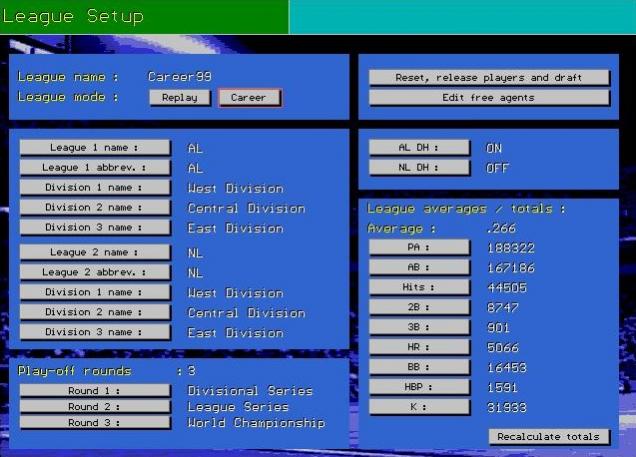The width and height of the screenshot is (636, 457).
Task: Adjust the K strikeout total button
Action: tap(418, 407)
